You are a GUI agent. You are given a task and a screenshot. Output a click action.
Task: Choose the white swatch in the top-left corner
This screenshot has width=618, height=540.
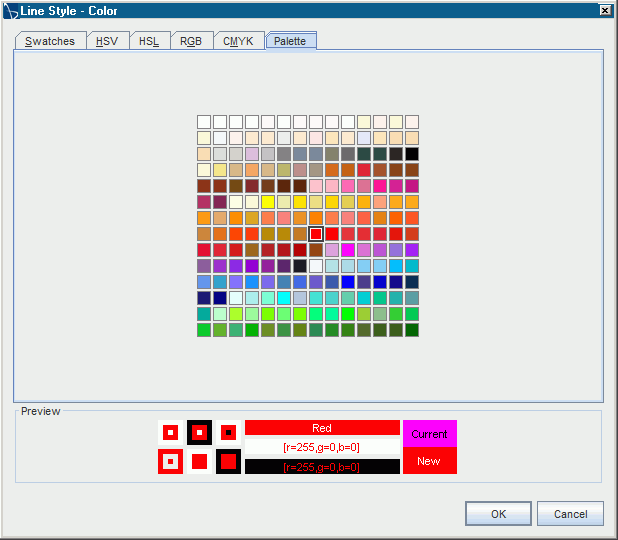(x=204, y=122)
